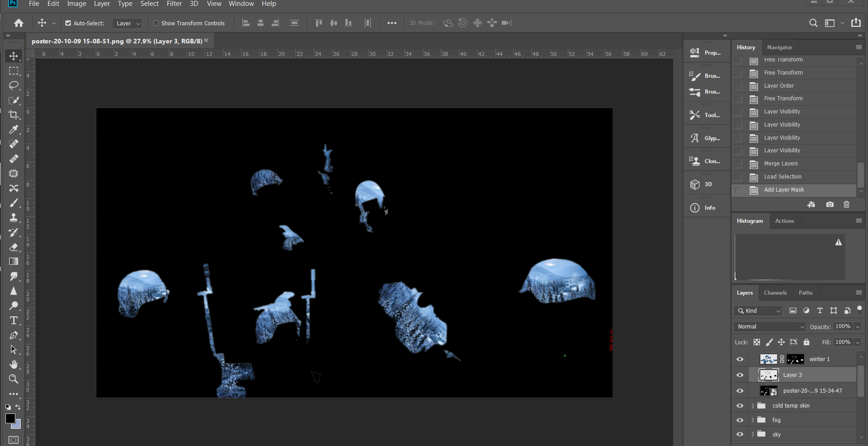Switch to the Channels tab
The height and width of the screenshot is (446, 868).
pyautogui.click(x=775, y=293)
